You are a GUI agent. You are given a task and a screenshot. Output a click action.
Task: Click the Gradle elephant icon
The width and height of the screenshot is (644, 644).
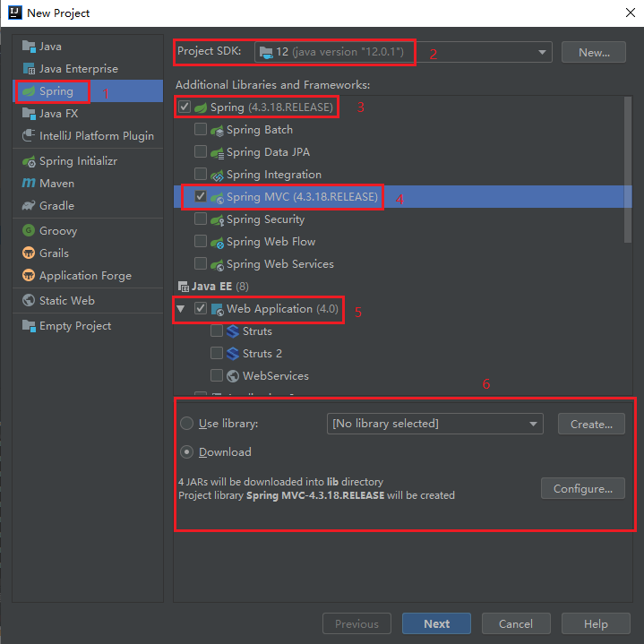click(29, 205)
